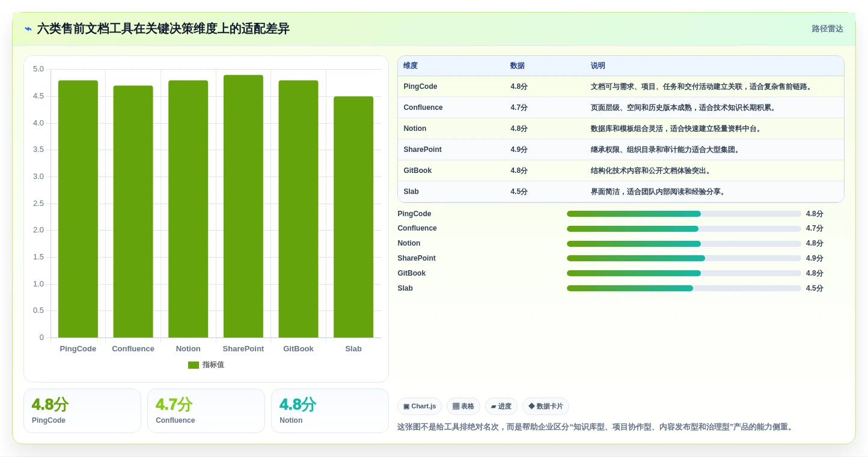868x457 pixels.
Task: Click the lightning icon beside the title
Action: pyautogui.click(x=28, y=29)
